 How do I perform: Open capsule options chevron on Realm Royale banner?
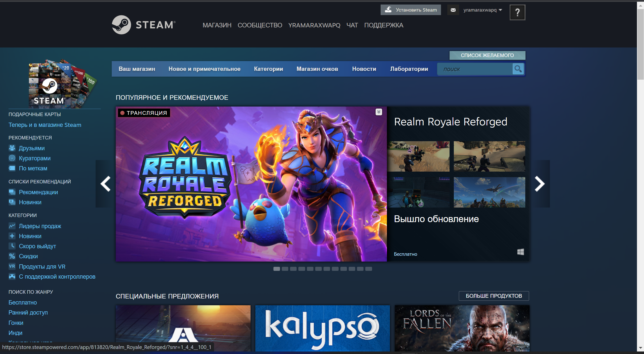(x=379, y=112)
